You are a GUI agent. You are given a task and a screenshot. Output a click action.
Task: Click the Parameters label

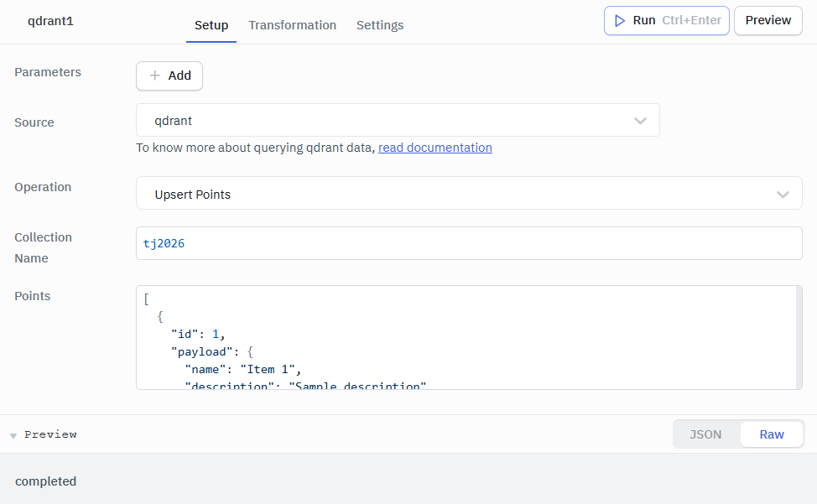(48, 72)
